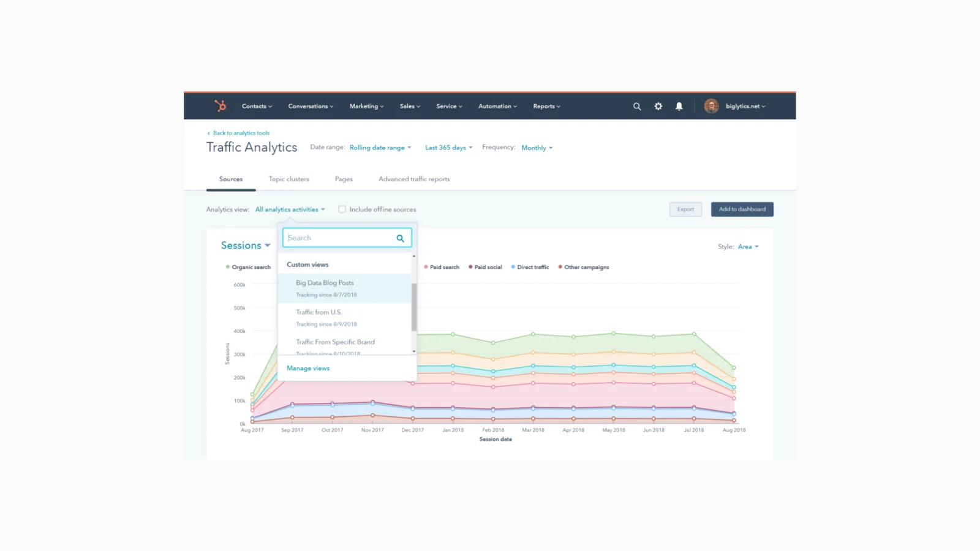The height and width of the screenshot is (551, 980).
Task: Toggle Direct traffic legend item
Action: pos(530,268)
